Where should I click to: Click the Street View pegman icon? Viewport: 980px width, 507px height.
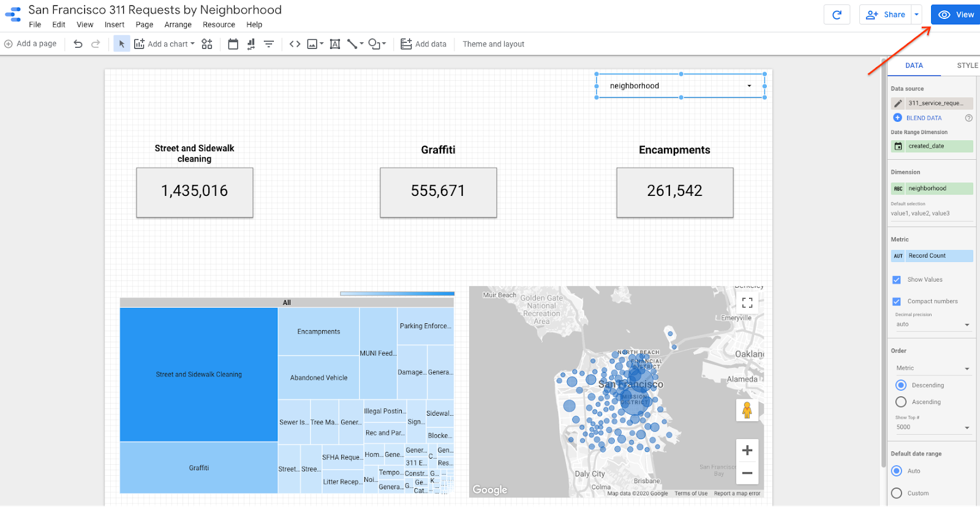point(747,410)
